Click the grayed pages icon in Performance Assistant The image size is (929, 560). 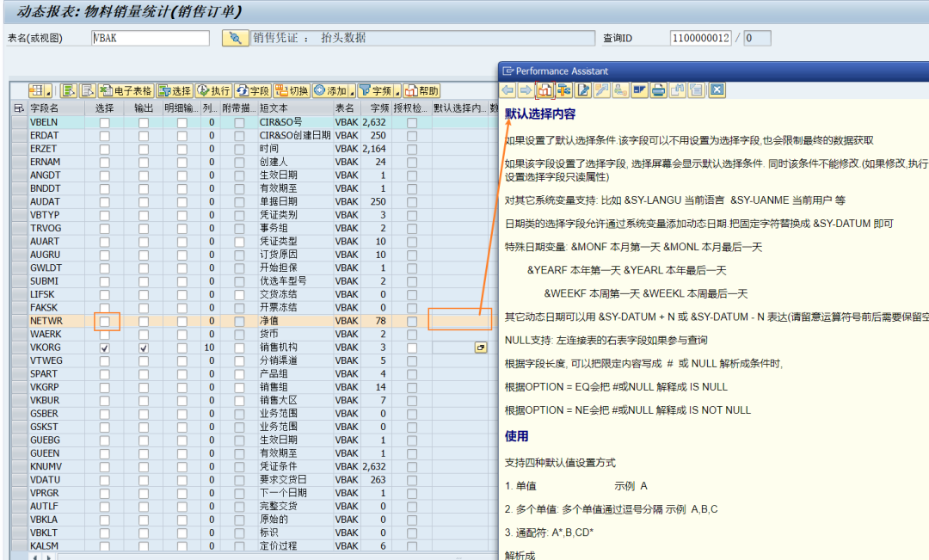pyautogui.click(x=696, y=90)
